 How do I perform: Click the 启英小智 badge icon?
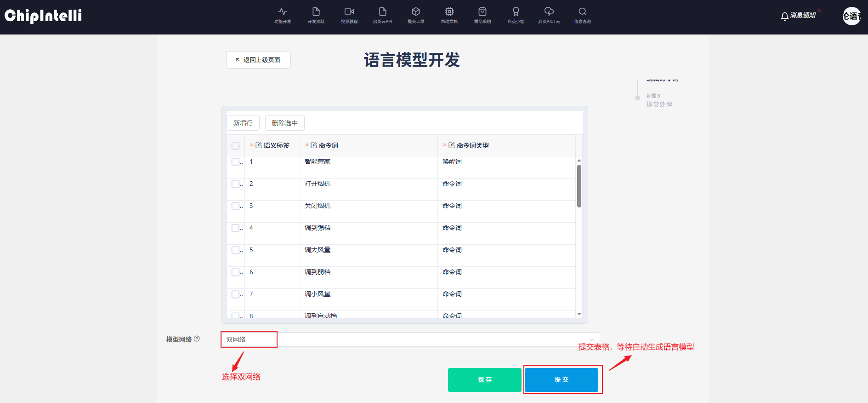click(x=516, y=12)
